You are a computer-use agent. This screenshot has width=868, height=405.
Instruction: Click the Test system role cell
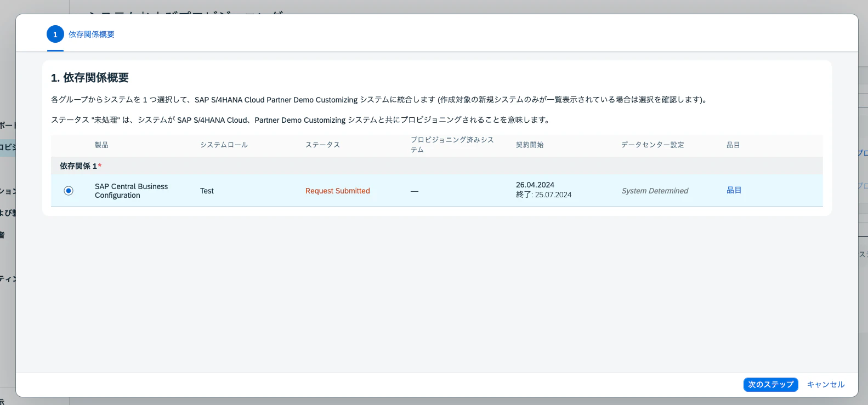(x=207, y=191)
